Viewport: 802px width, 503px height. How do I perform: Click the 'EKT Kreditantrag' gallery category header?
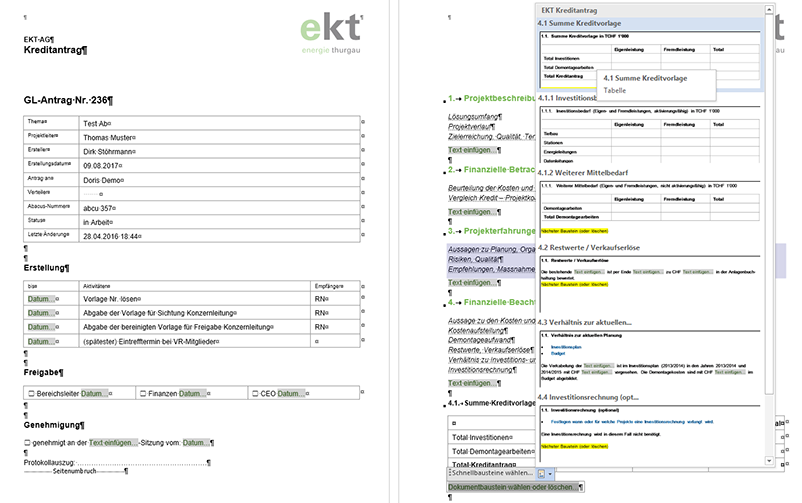650,10
